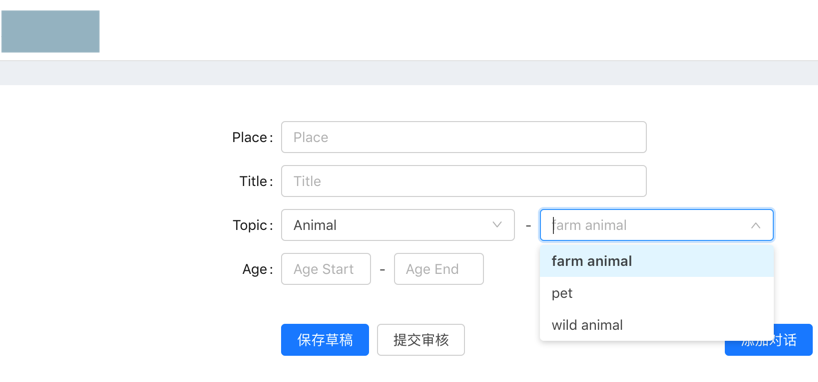Open the Animal topic dropdown
Screen dimensions: 818x382
(x=398, y=225)
